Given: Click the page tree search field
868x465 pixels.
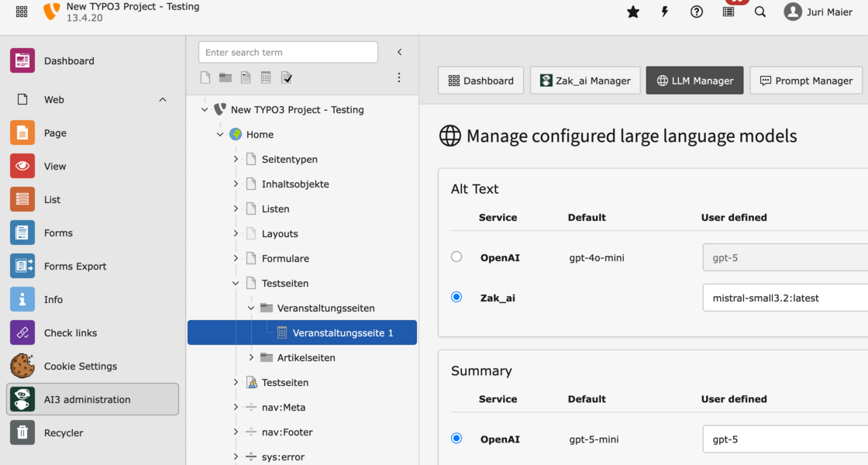Looking at the screenshot, I should [288, 52].
